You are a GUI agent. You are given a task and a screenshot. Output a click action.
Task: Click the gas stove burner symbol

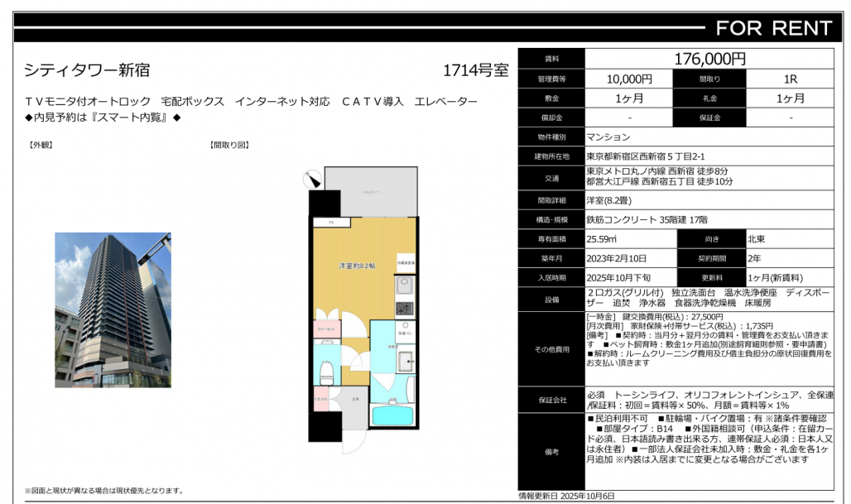tap(404, 309)
